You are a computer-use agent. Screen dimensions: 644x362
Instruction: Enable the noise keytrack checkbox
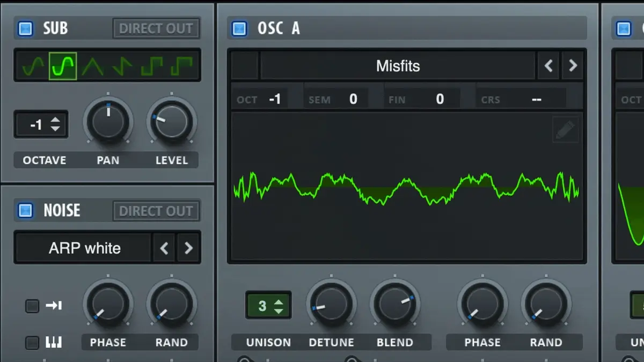(x=33, y=342)
